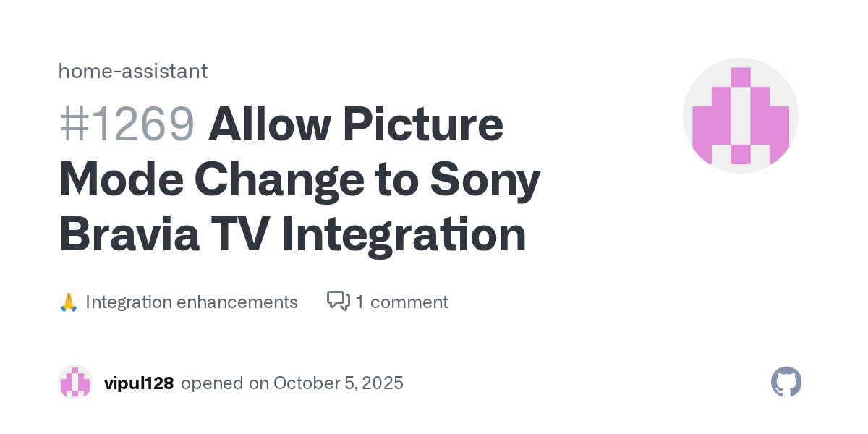Image resolution: width=868 pixels, height=434 pixels.
Task: Click the word "Picture" in the title
Action: tap(428, 124)
